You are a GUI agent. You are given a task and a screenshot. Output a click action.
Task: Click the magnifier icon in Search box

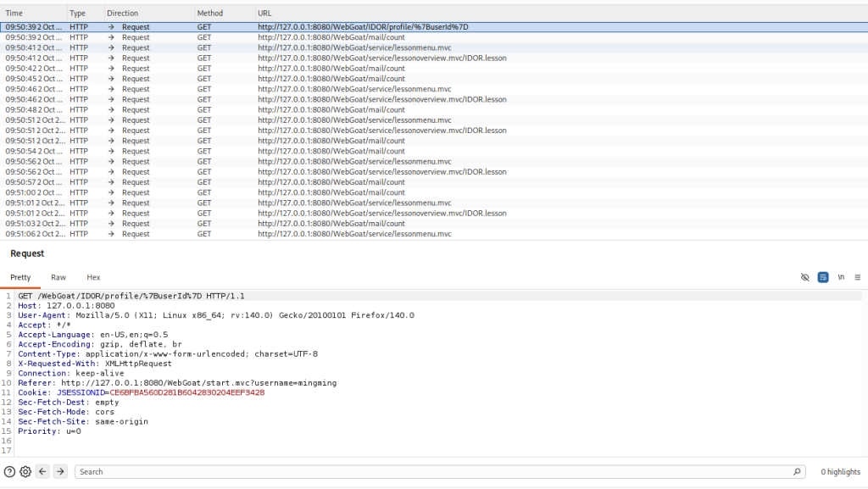pos(797,472)
